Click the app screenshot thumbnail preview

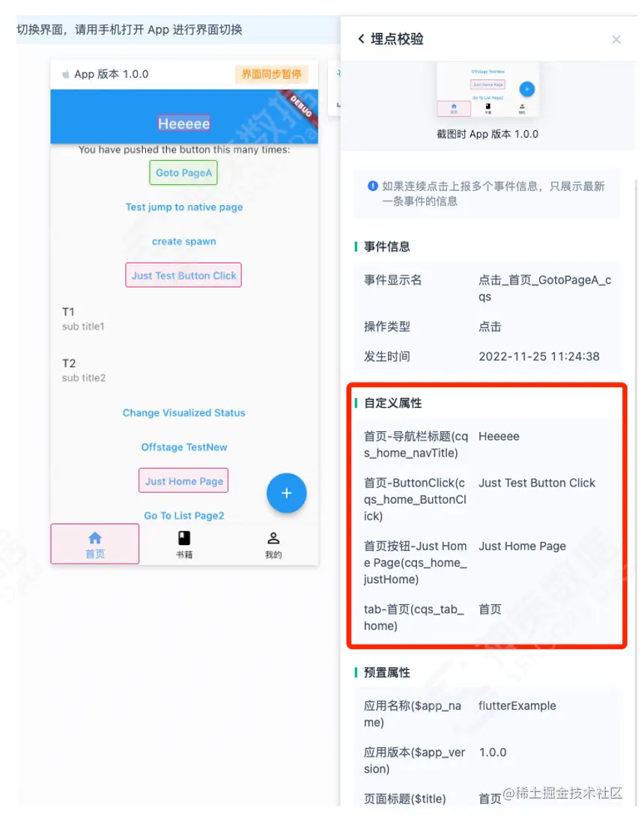487,89
